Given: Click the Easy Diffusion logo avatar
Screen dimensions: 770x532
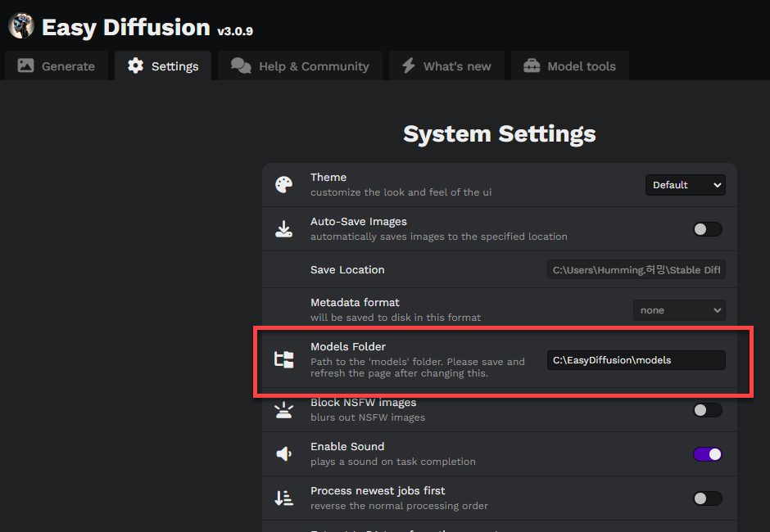Looking at the screenshot, I should click(21, 25).
